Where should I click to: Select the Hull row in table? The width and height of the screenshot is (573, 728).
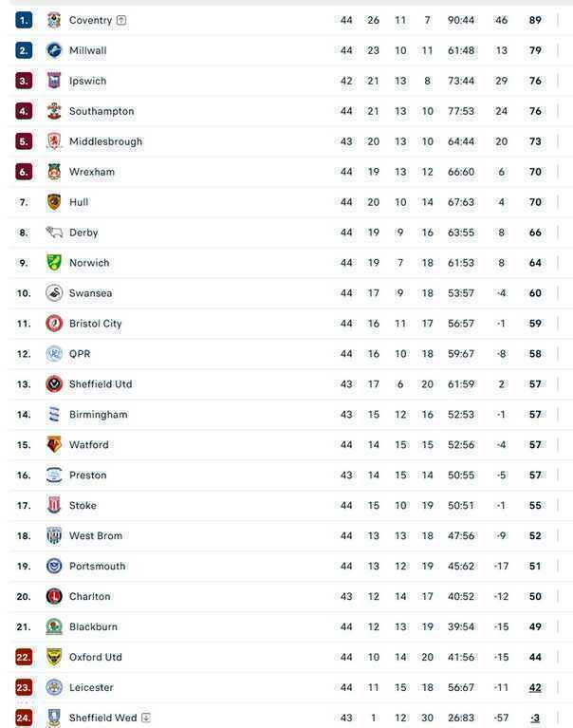[285, 202]
